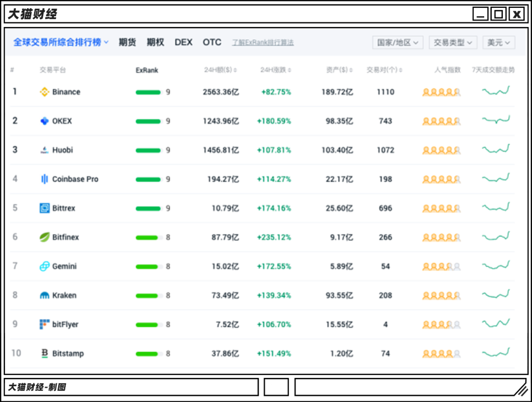
Task: Click OKEX change value +180.59%
Action: coord(274,121)
